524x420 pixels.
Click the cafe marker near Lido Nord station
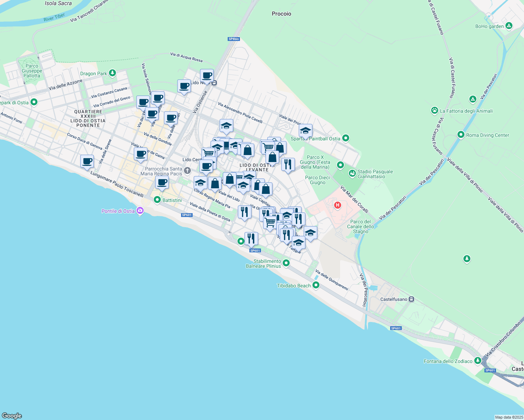(x=207, y=76)
